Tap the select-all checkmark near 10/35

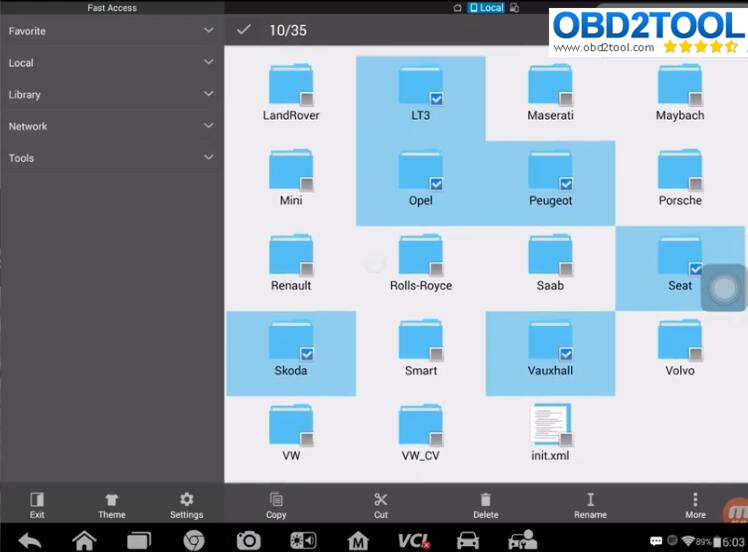coord(243,30)
